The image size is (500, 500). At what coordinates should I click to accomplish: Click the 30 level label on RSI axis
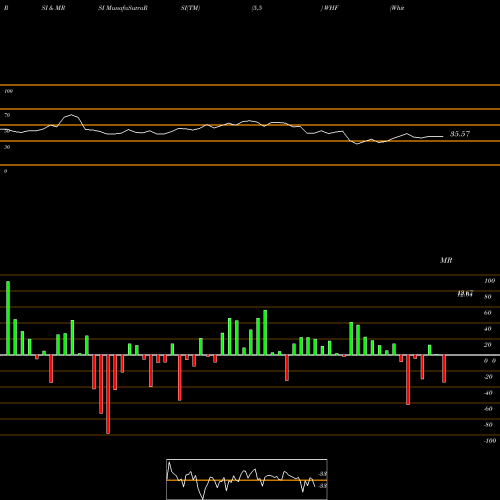7,147
